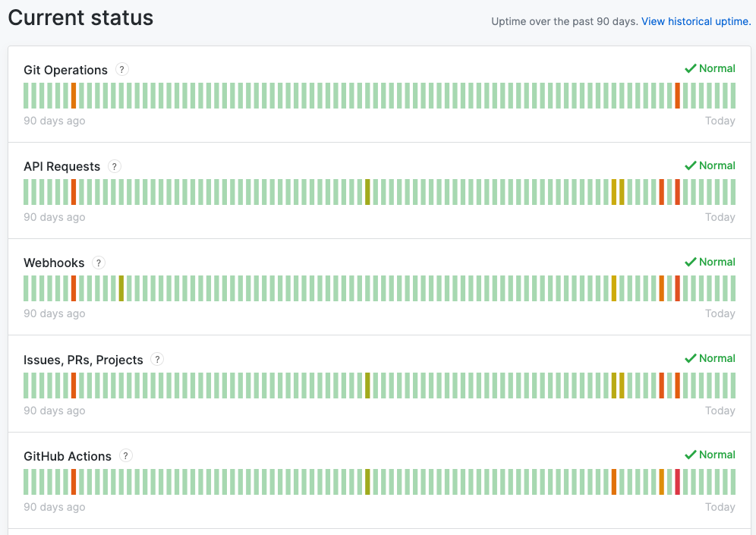The height and width of the screenshot is (535, 756).
Task: Open the View historical uptime link
Action: coord(695,21)
